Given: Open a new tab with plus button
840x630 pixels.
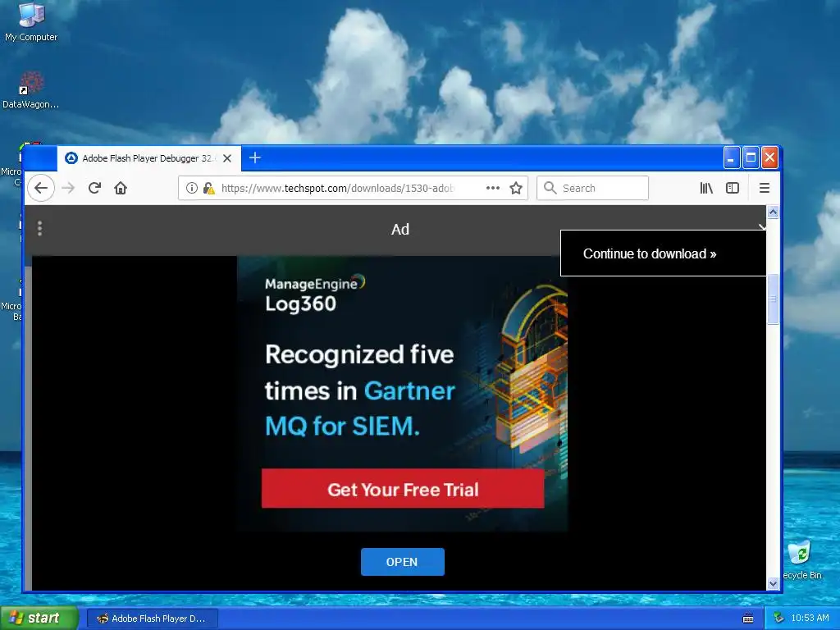Looking at the screenshot, I should [x=255, y=158].
